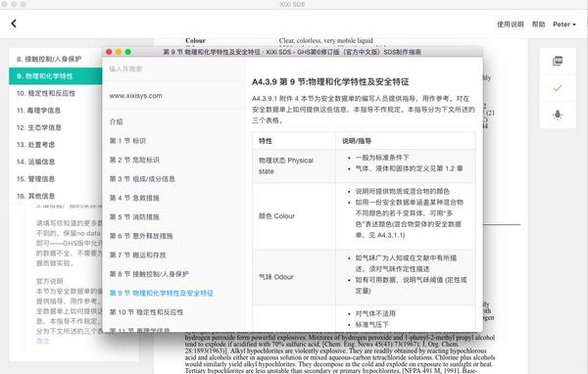Maximize the guide window with green button
Screen dimensions: 588x374
coord(127,52)
